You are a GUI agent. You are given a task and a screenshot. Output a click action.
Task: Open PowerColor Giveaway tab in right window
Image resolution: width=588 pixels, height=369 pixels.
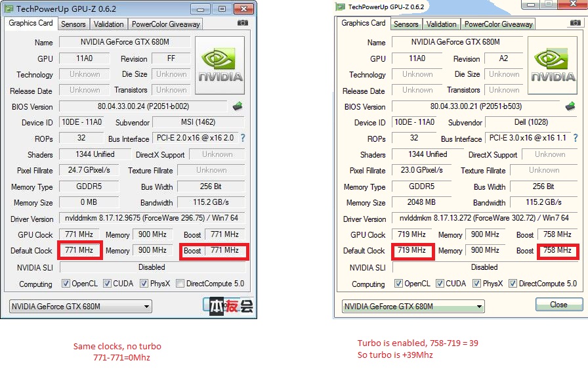coord(498,24)
